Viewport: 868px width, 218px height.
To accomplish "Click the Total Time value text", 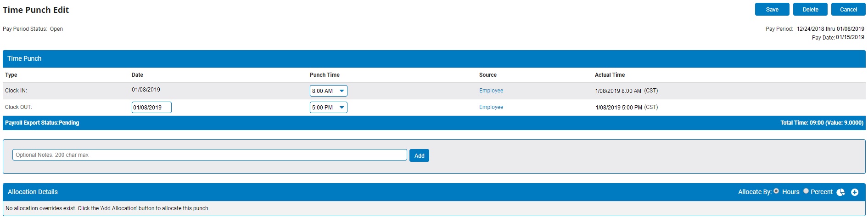I will pyautogui.click(x=822, y=123).
